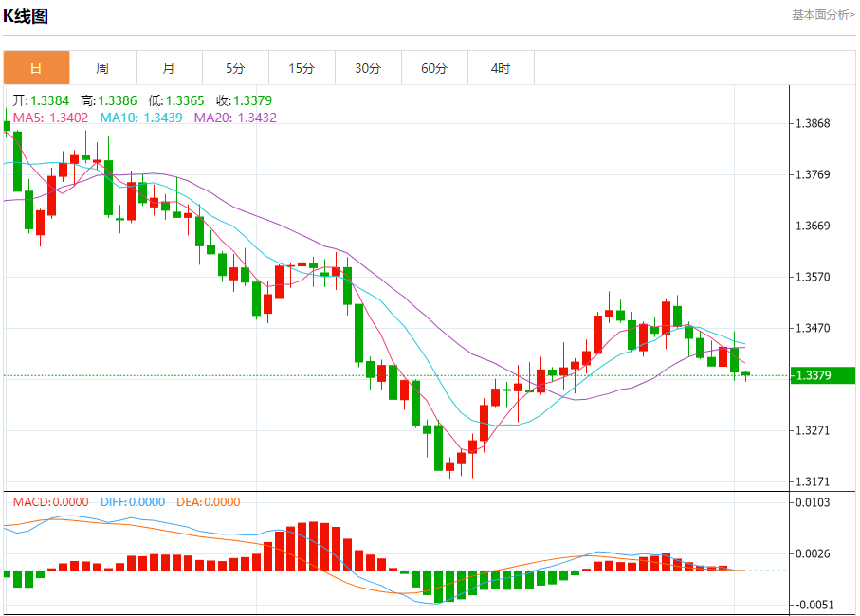Screen dimensions: 860x616
Task: Click the K线图 heading
Action: [26, 16]
